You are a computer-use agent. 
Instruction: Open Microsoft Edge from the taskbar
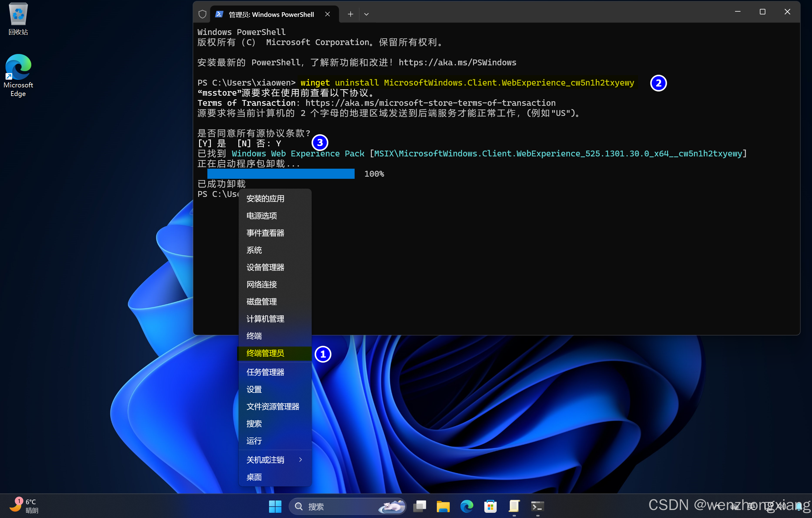466,506
